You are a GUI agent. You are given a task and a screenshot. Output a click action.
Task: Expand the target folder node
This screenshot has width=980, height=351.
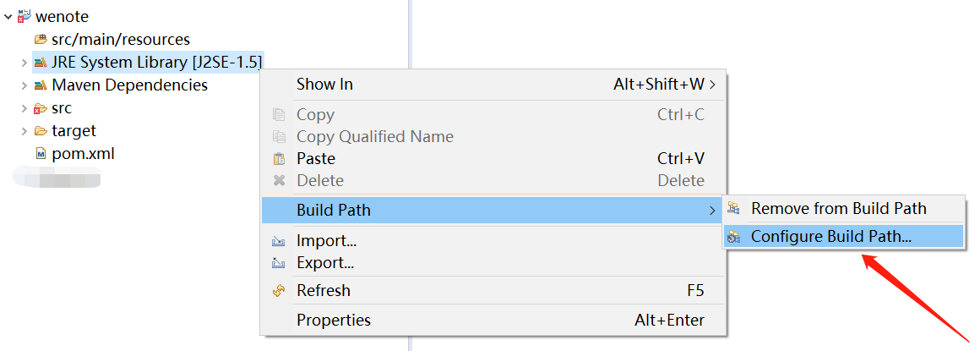[x=24, y=131]
